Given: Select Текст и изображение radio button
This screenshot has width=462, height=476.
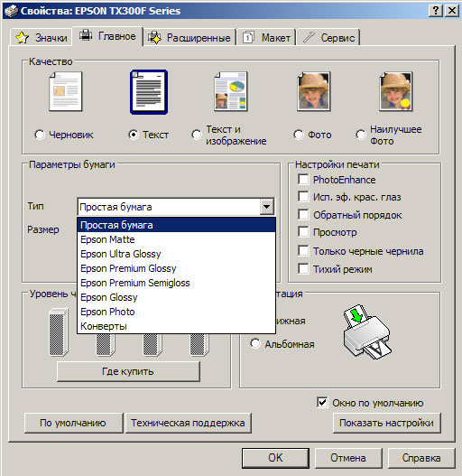Looking at the screenshot, I should point(197,135).
